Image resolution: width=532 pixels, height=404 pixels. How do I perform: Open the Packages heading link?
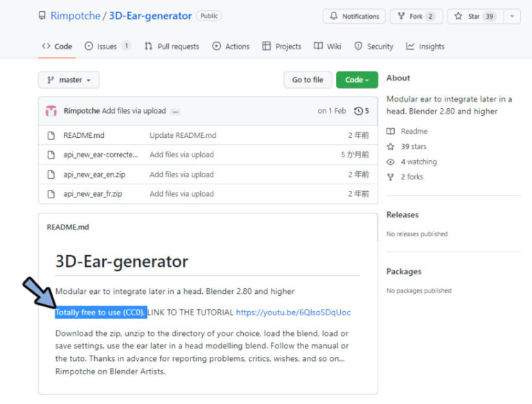pyautogui.click(x=404, y=272)
